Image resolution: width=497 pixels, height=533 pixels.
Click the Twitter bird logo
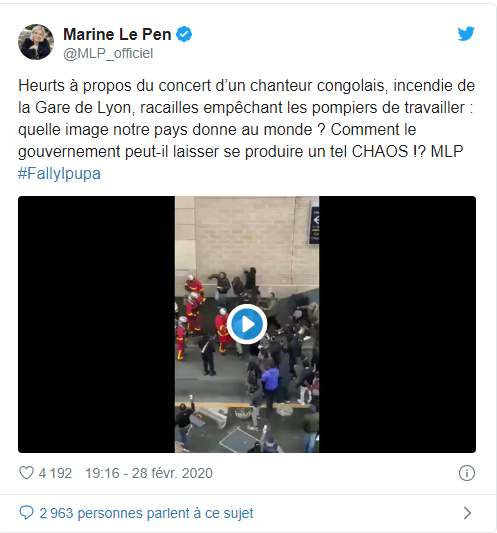(x=466, y=33)
